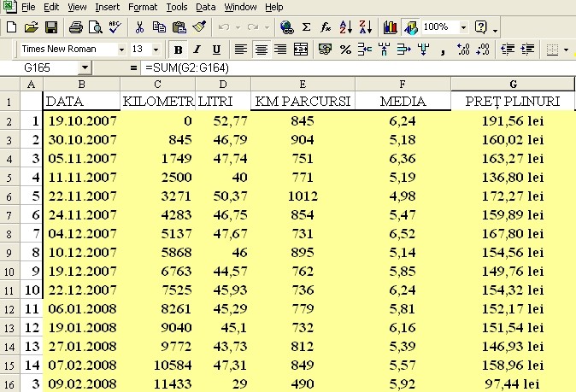
Task: Click the Open file folder icon
Action: point(32,27)
